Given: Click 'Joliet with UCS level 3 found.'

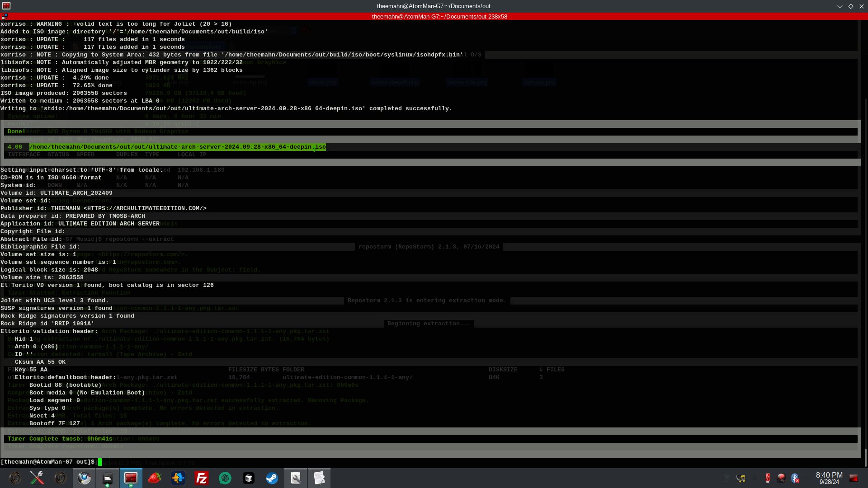Looking at the screenshot, I should click(55, 300).
